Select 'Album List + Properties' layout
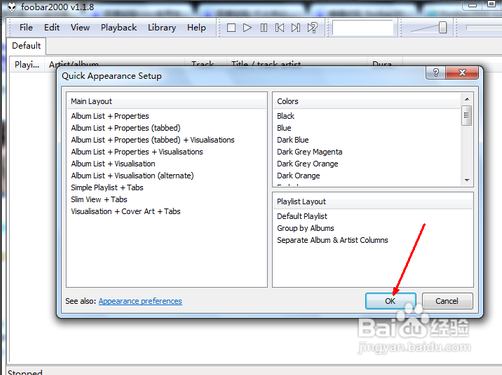 (x=110, y=116)
